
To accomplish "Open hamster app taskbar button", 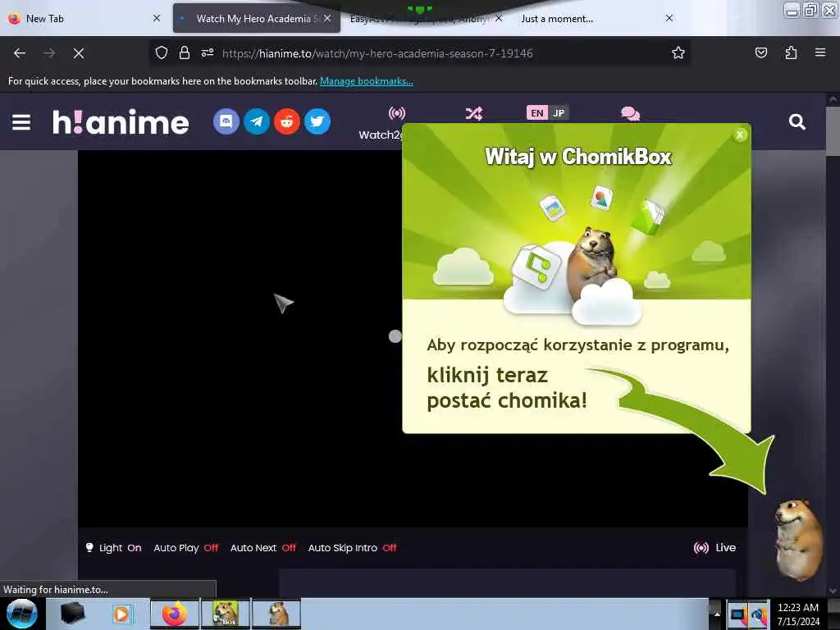I will (x=276, y=614).
